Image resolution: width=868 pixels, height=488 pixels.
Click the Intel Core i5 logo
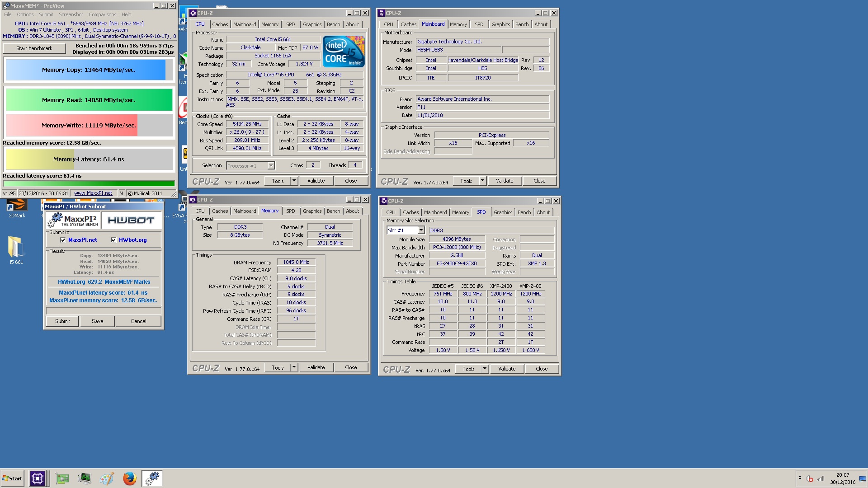344,52
